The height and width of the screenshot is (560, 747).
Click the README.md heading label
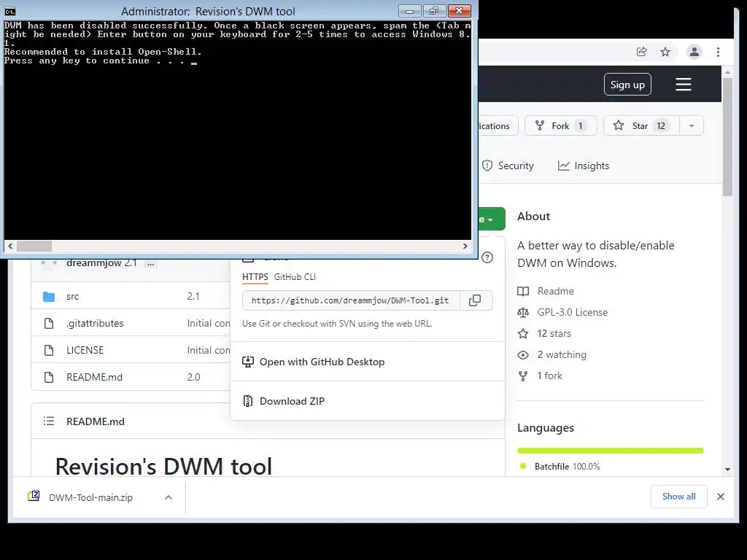[x=96, y=421]
